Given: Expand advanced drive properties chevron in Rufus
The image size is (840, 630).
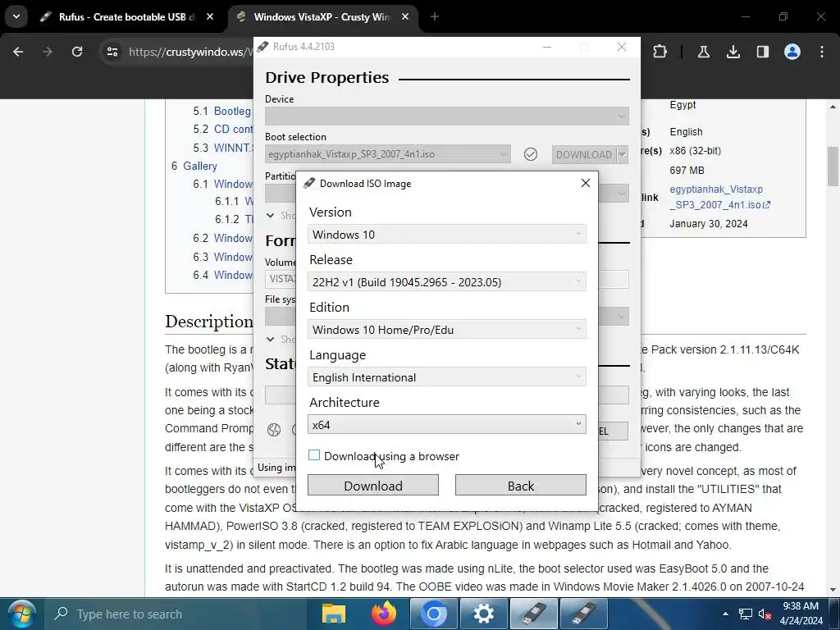Looking at the screenshot, I should (x=271, y=216).
